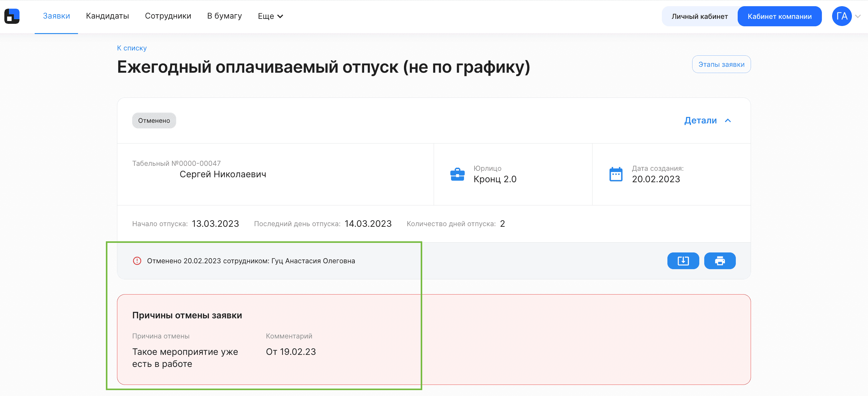Expand the profile chevron next to avatar
The height and width of the screenshot is (396, 868).
[858, 16]
